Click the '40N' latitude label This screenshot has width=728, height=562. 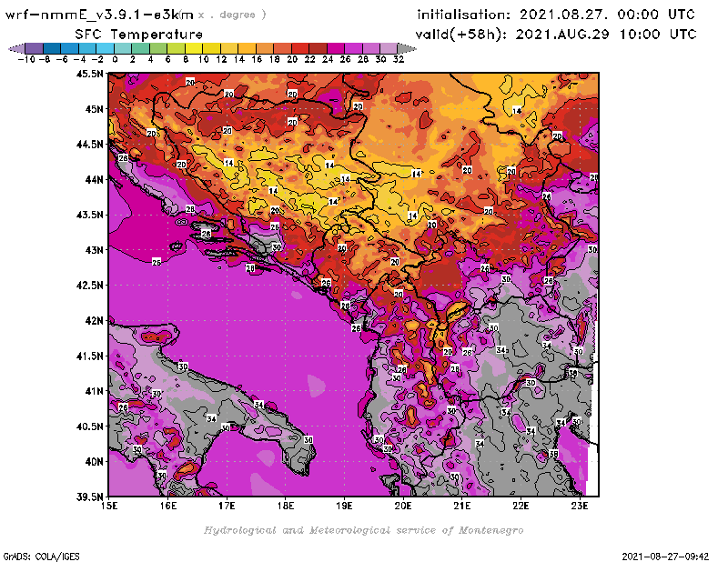(x=95, y=462)
